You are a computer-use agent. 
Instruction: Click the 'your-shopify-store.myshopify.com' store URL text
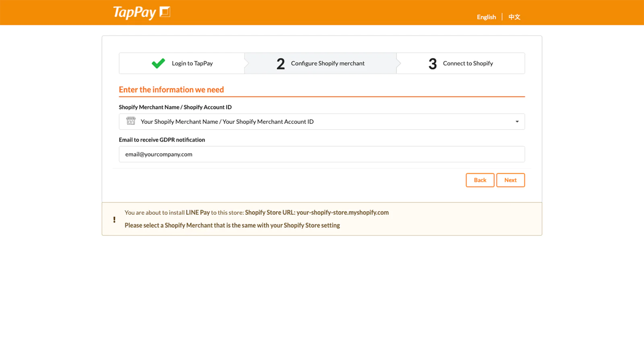tap(343, 212)
